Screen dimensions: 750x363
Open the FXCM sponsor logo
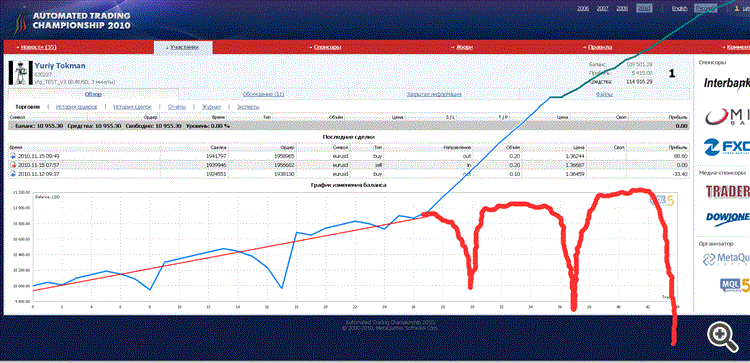click(x=728, y=146)
